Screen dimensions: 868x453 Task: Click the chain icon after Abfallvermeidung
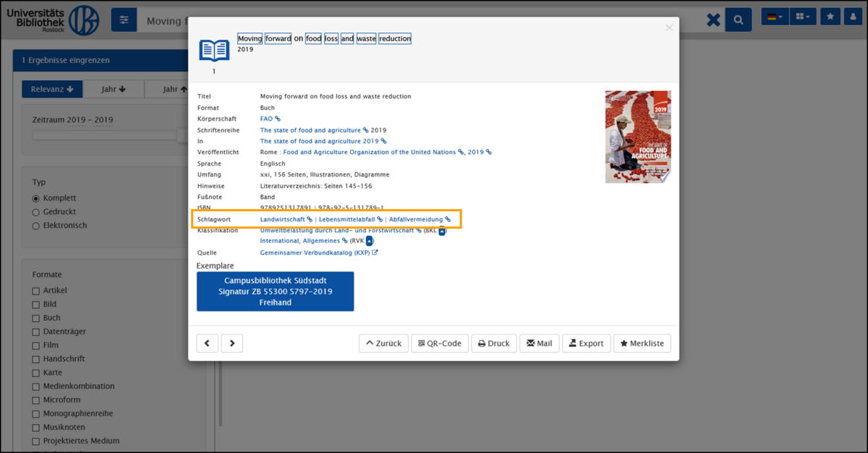(x=448, y=219)
